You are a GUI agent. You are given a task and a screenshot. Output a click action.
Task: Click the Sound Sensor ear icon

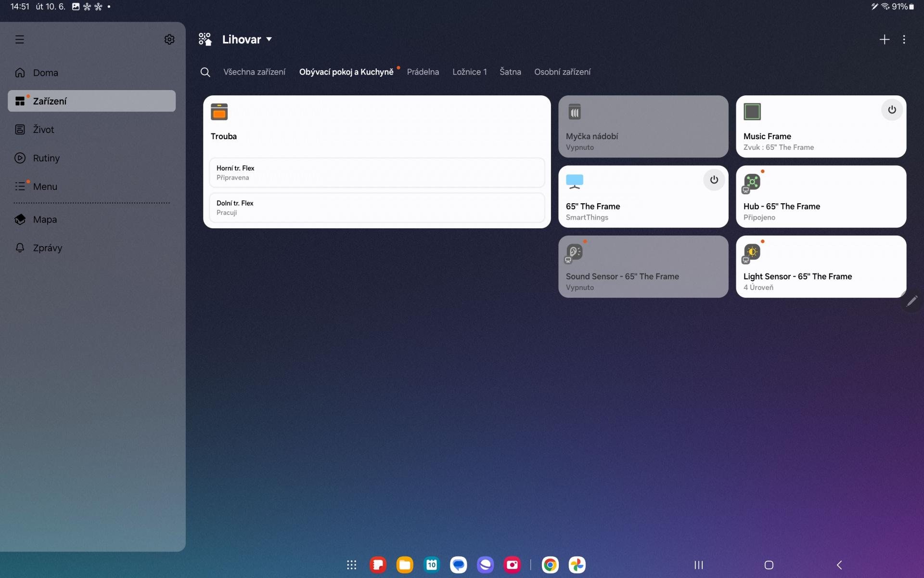(x=575, y=252)
